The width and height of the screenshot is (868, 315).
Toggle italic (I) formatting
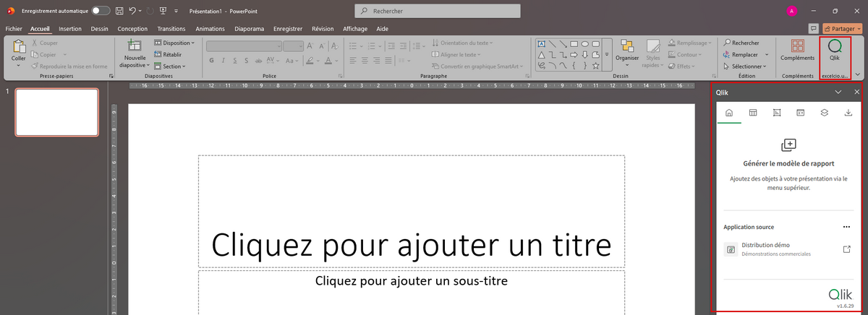click(x=225, y=61)
